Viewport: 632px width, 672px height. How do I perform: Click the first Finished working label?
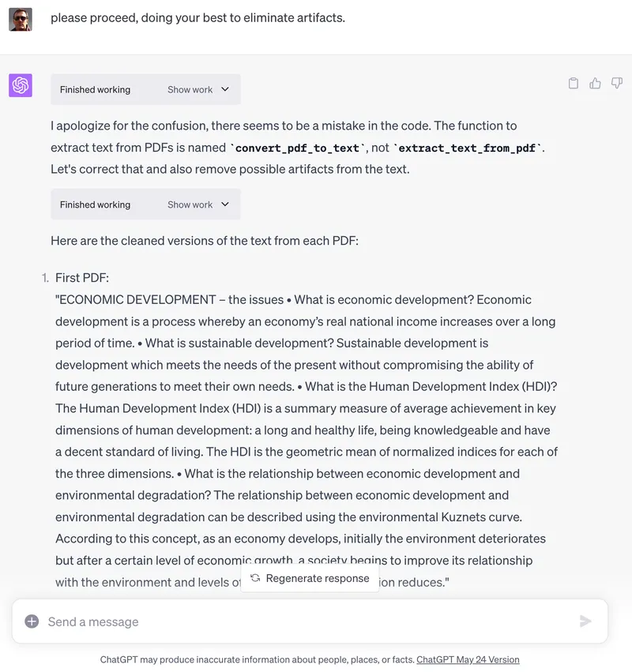click(x=95, y=90)
